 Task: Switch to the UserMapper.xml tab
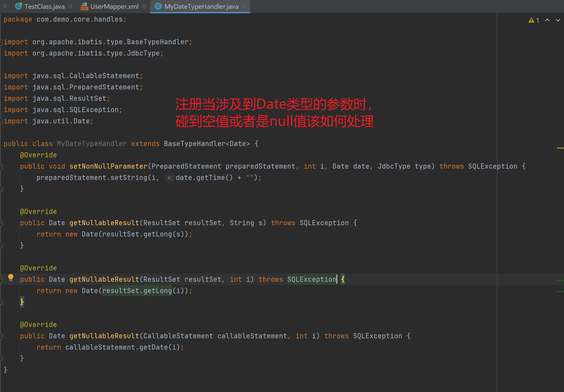click(x=114, y=6)
